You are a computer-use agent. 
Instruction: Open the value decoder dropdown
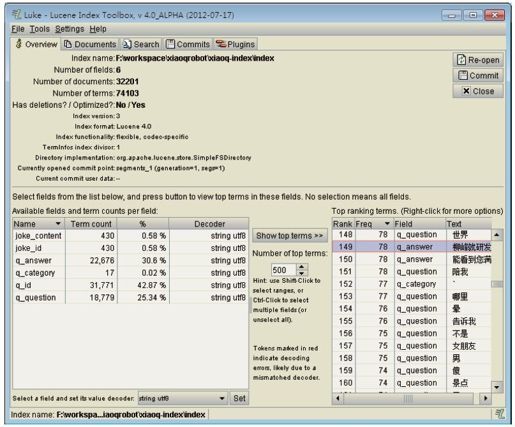(182, 398)
